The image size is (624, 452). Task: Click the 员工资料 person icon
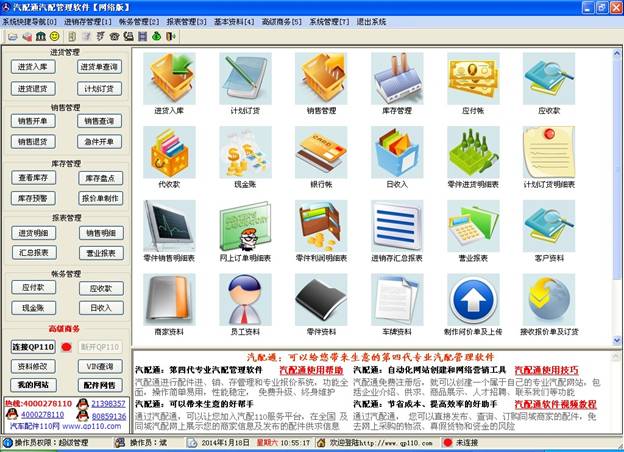[244, 300]
